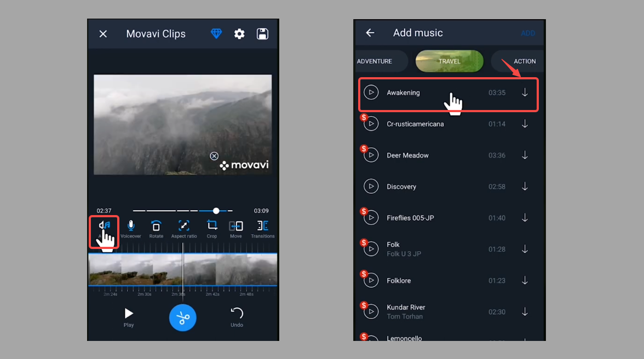Image resolution: width=644 pixels, height=359 pixels.
Task: Pick the Move clip tool
Action: (x=235, y=229)
